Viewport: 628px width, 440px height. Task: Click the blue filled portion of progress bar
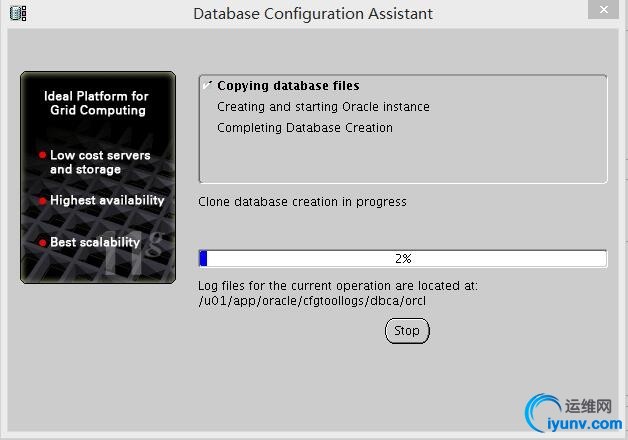coord(203,258)
